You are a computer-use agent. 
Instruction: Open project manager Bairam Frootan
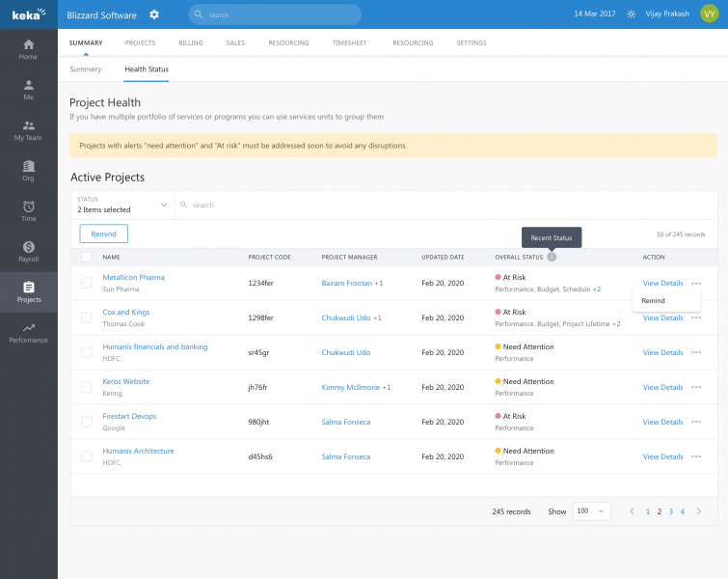pyautogui.click(x=347, y=283)
